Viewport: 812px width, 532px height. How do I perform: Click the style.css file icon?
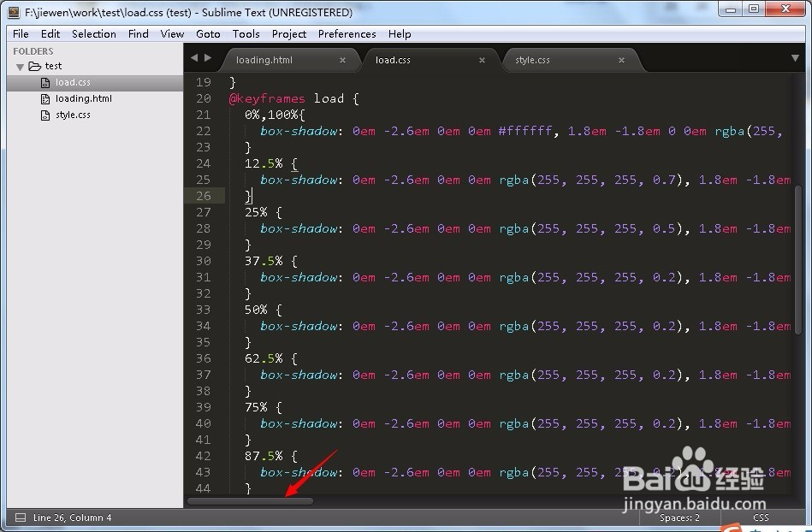(x=45, y=115)
